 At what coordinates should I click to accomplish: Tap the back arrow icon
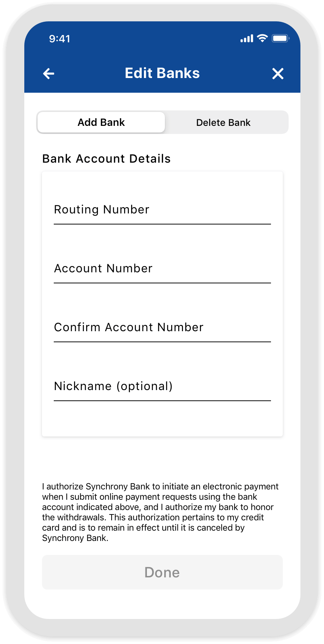click(x=49, y=74)
